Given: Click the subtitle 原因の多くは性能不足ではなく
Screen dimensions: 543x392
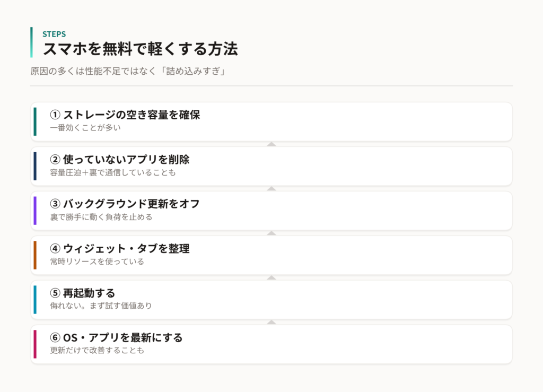Looking at the screenshot, I should pos(93,71).
